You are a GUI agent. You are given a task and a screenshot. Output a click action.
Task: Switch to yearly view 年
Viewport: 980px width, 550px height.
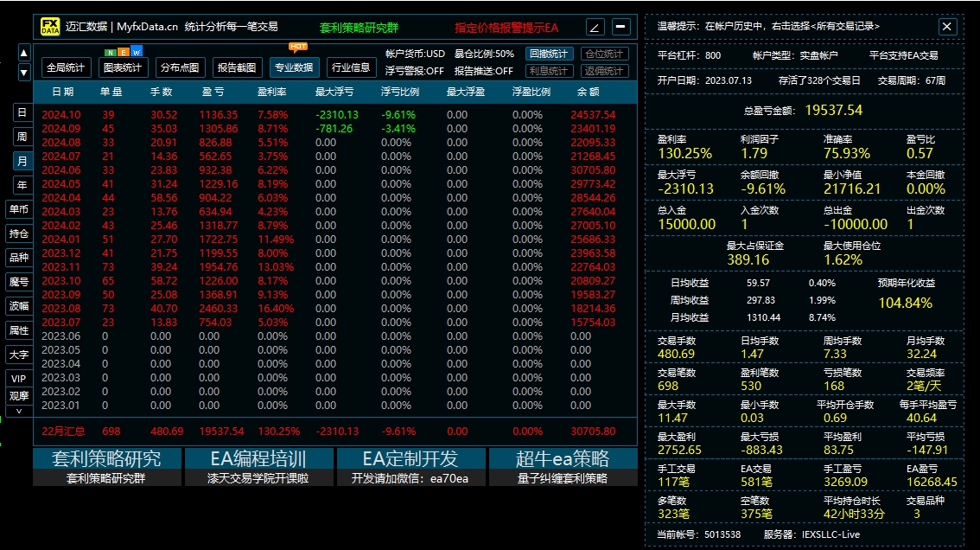click(x=22, y=185)
